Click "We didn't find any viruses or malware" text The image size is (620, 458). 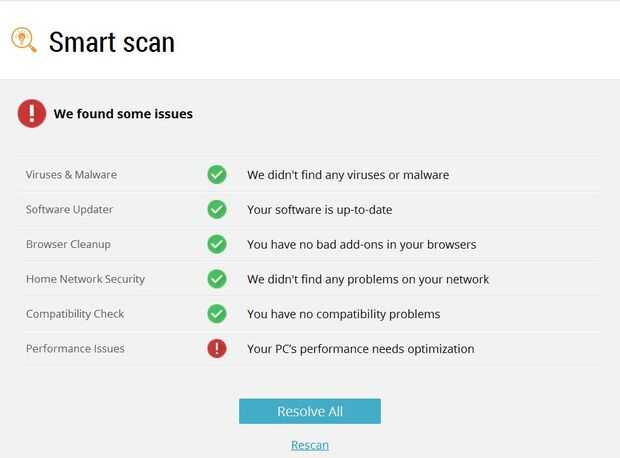348,175
